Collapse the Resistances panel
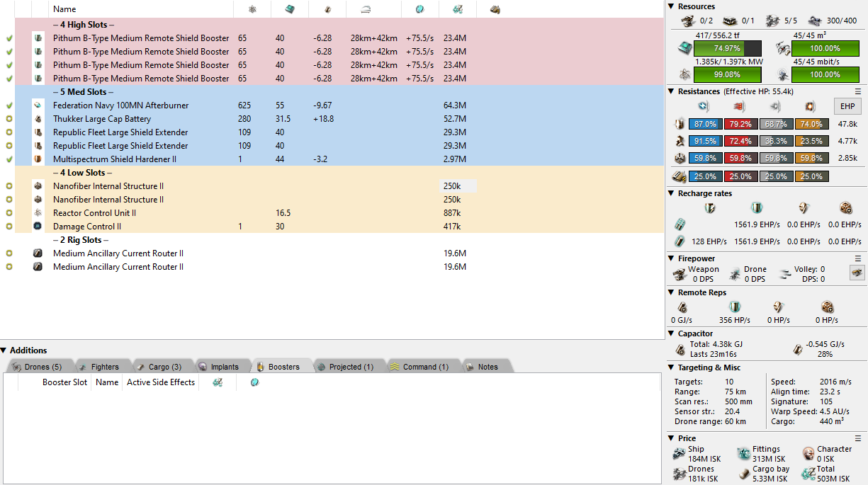Viewport: 868px width, 485px height. (x=672, y=91)
